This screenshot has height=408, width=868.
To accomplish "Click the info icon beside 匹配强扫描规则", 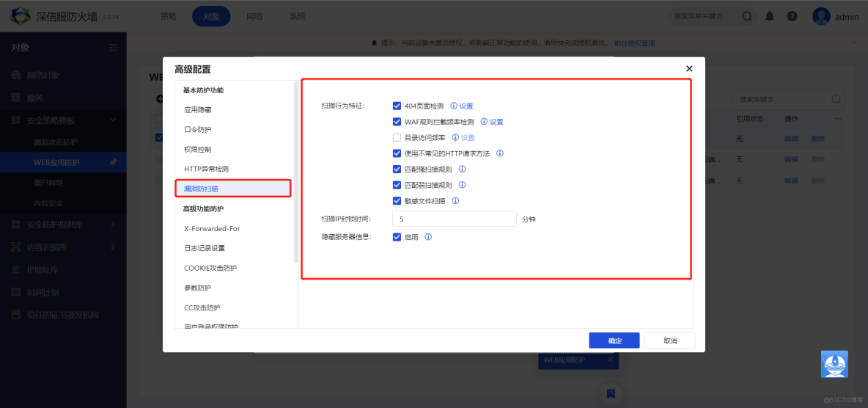I will (x=463, y=169).
